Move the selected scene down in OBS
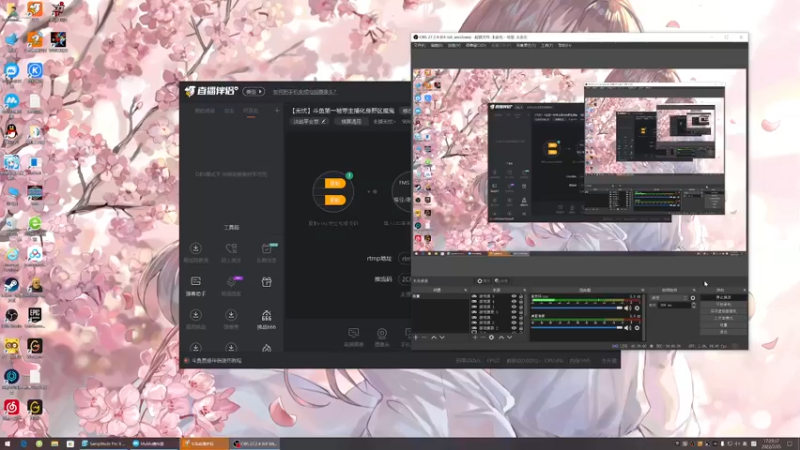 tap(442, 338)
